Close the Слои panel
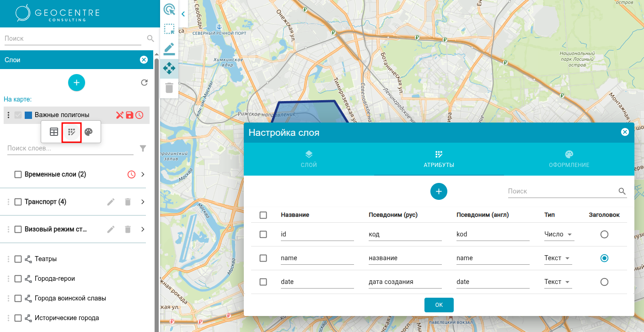This screenshot has height=332, width=644. coord(144,59)
